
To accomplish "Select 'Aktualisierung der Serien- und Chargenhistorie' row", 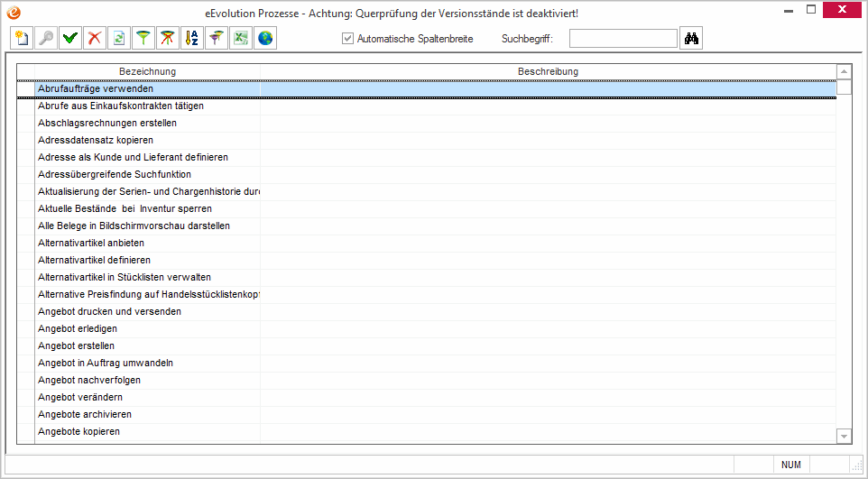I will [x=426, y=191].
